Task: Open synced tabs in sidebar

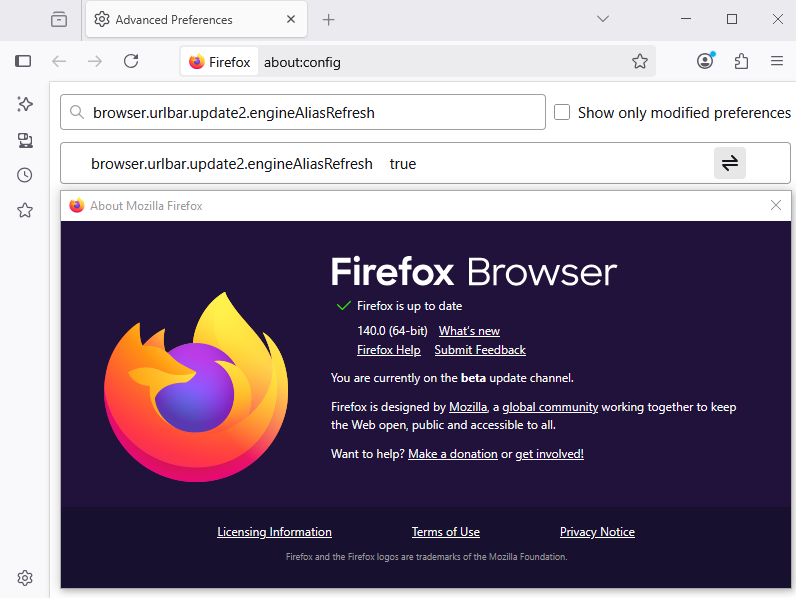Action: [24, 140]
